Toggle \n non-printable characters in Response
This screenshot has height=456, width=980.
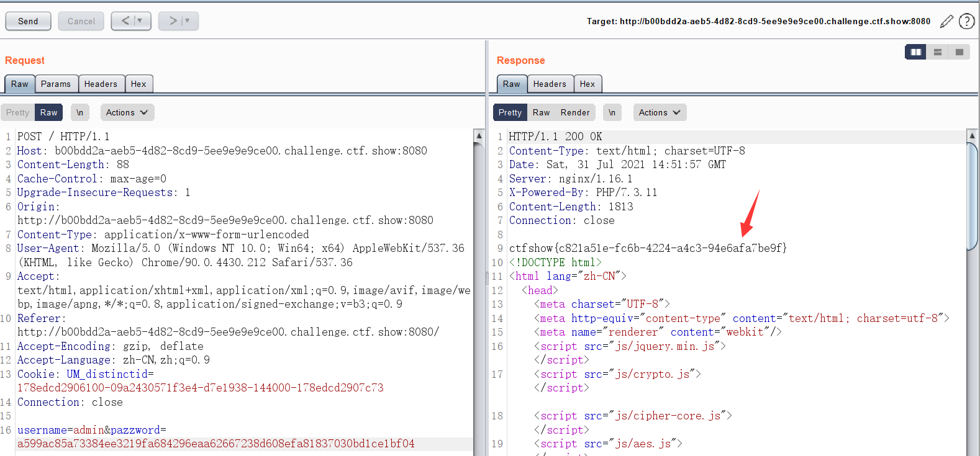point(612,112)
